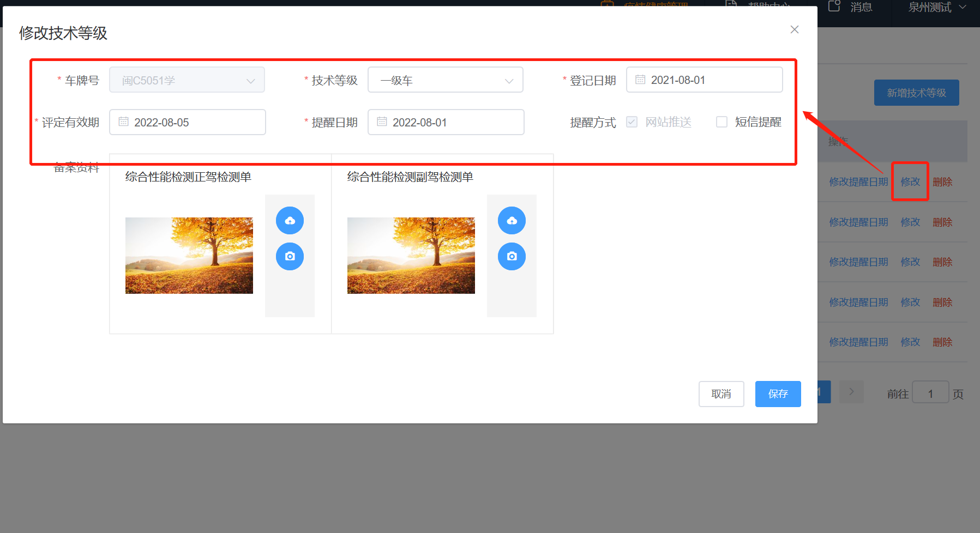Click the cloud upload icon for 正驾检测单

click(290, 220)
